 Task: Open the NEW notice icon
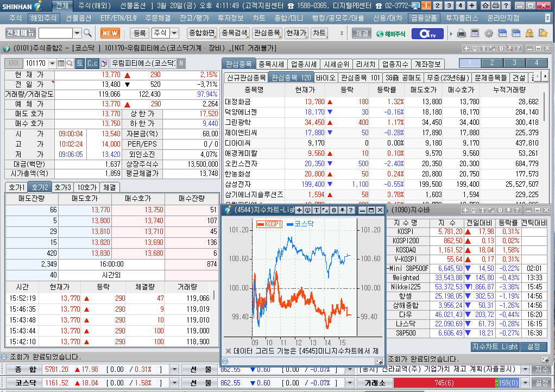click(110, 33)
